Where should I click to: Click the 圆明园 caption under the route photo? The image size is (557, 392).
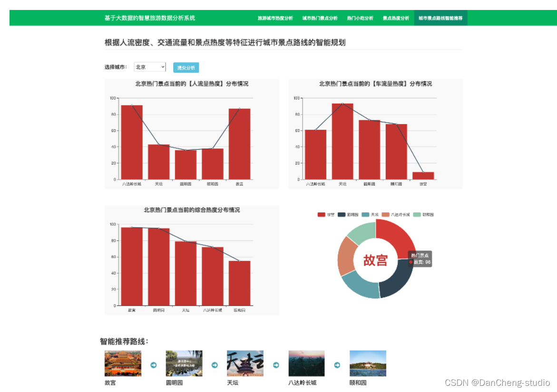[x=175, y=383]
